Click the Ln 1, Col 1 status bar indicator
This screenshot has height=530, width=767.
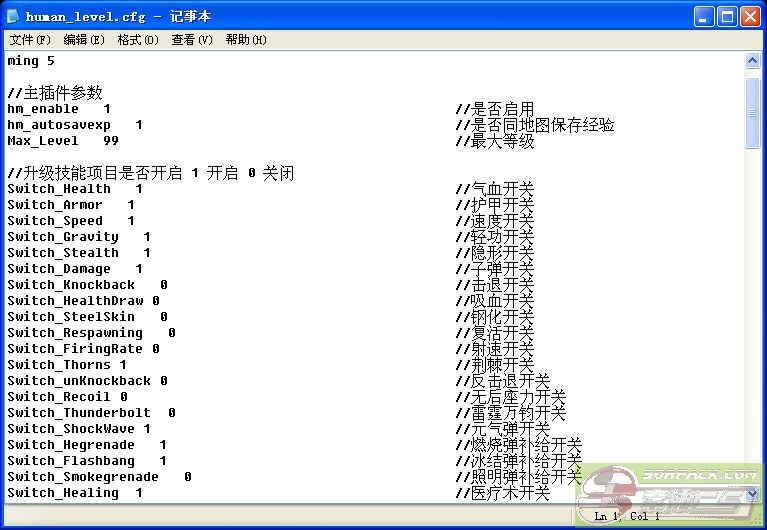click(626, 516)
